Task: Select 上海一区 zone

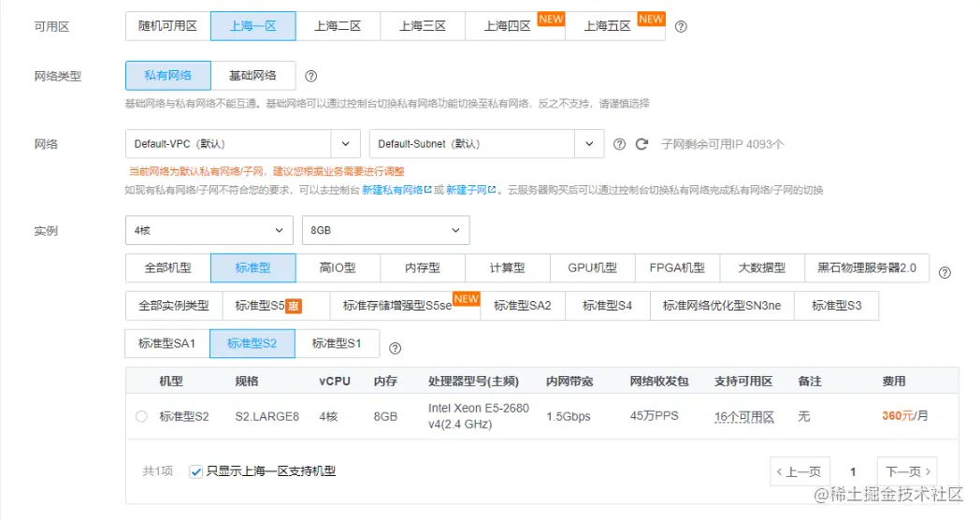Action: [x=253, y=26]
